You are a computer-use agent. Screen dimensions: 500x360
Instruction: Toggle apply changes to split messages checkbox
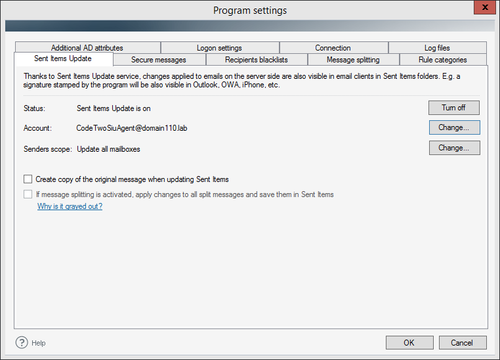tap(28, 194)
